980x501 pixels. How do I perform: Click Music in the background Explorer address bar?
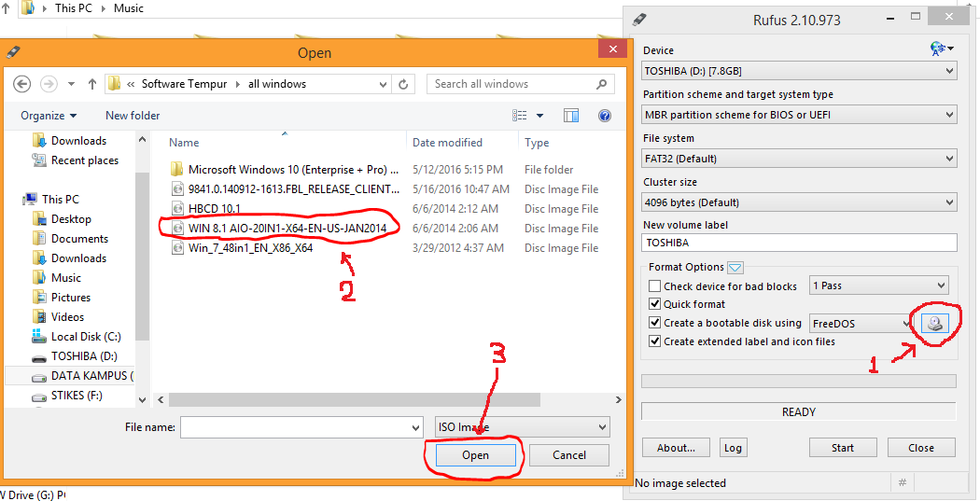[129, 8]
